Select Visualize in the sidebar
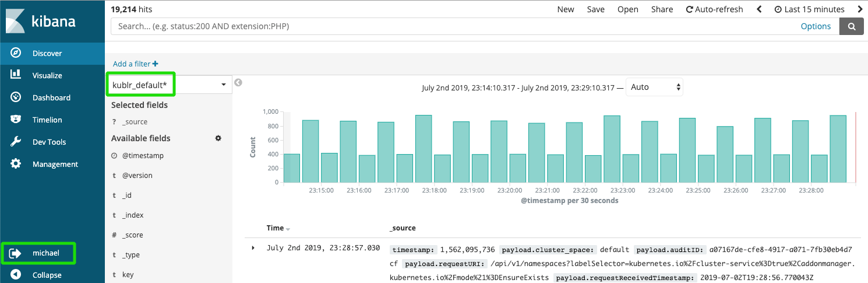 (x=52, y=75)
